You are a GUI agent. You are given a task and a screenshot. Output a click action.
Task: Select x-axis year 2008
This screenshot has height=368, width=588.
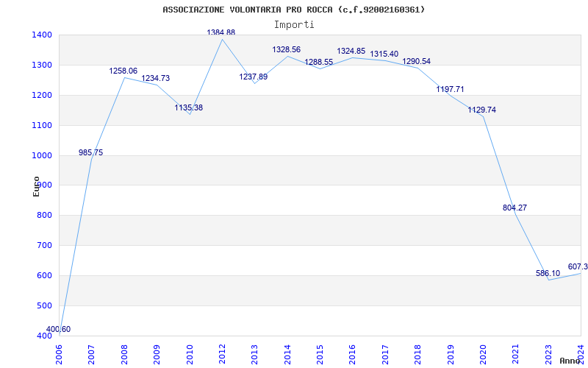coord(124,355)
